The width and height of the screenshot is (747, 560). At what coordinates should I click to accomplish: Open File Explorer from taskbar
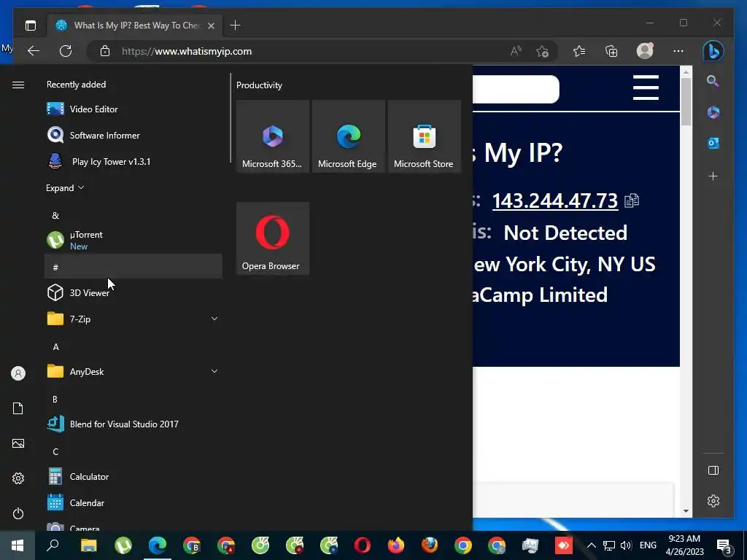coord(88,545)
